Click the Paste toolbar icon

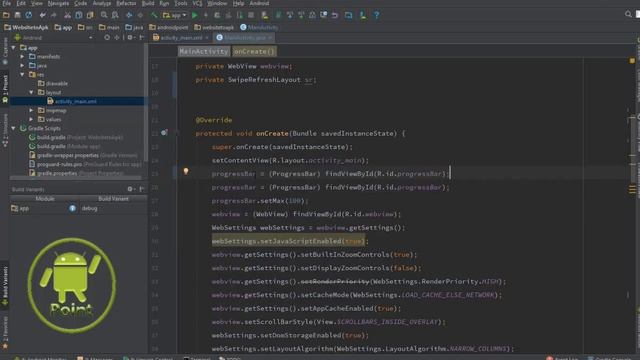tap(90, 15)
